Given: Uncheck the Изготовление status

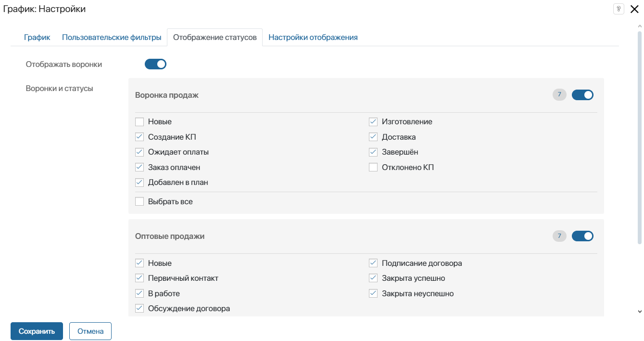Looking at the screenshot, I should pyautogui.click(x=373, y=122).
